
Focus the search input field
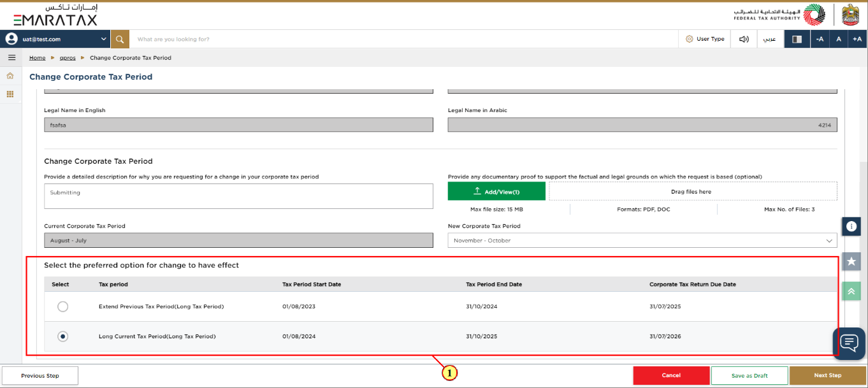coord(404,39)
